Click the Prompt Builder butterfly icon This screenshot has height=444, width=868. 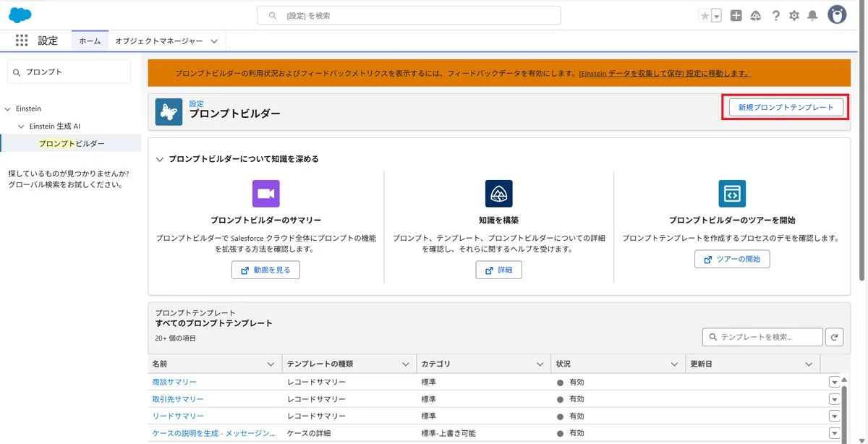coord(169,112)
